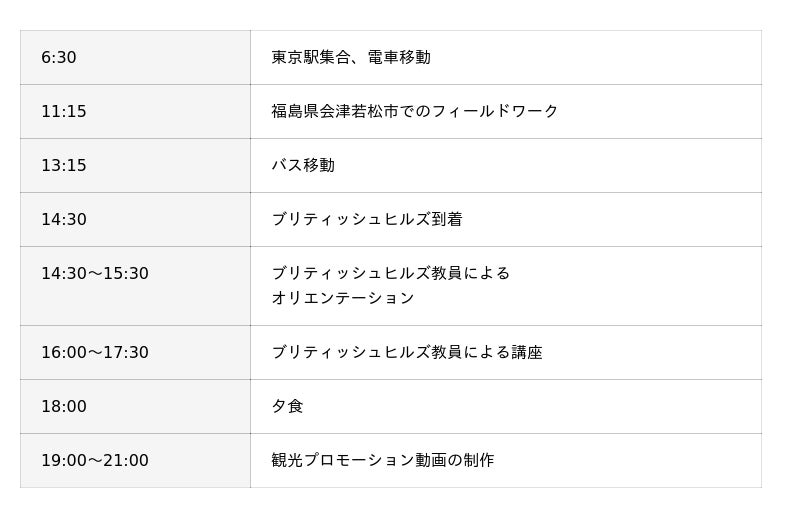Click the ブリティッシュヒルズ教員による text line

click(391, 273)
